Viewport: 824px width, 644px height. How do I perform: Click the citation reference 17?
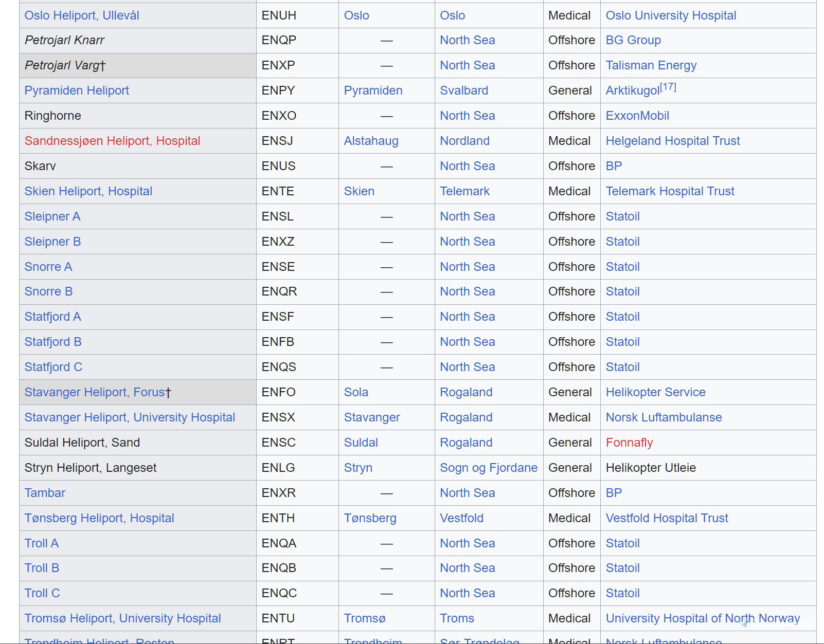click(668, 87)
